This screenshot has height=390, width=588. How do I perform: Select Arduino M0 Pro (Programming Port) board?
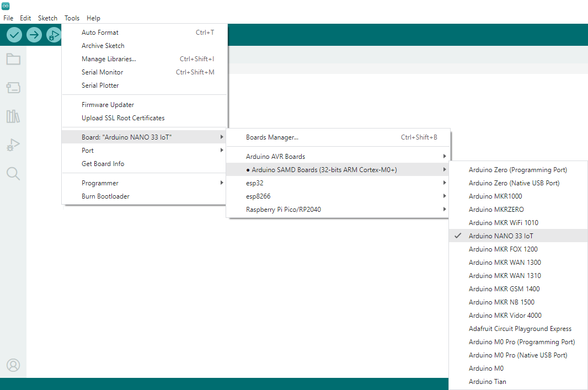pos(518,341)
